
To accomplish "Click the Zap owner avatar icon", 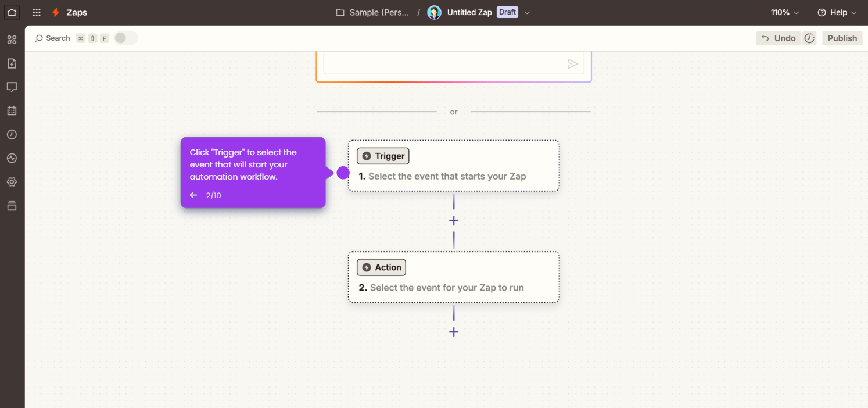I will pos(434,12).
